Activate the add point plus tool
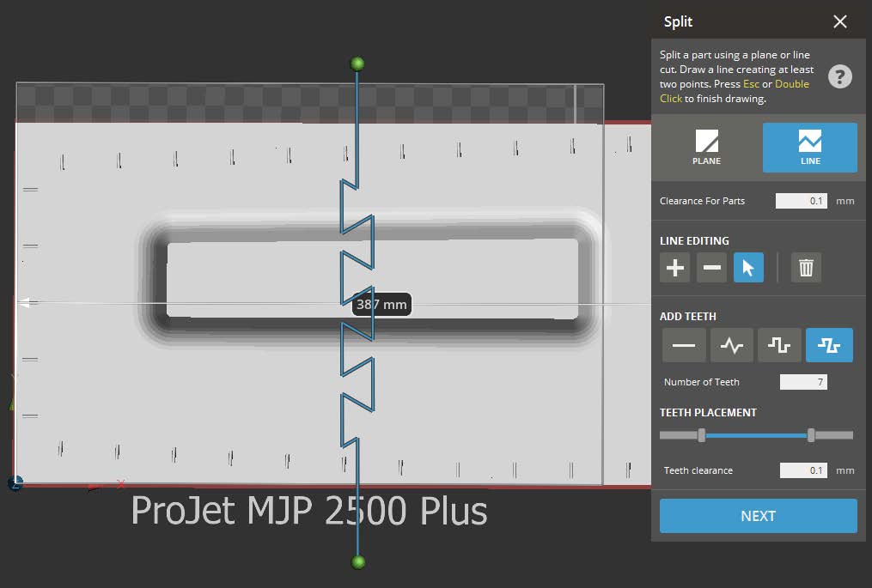The image size is (872, 588). coord(674,267)
